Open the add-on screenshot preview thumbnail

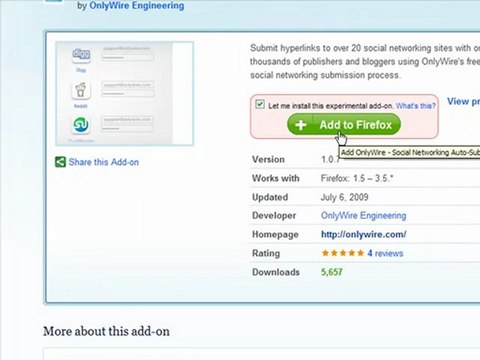point(124,93)
